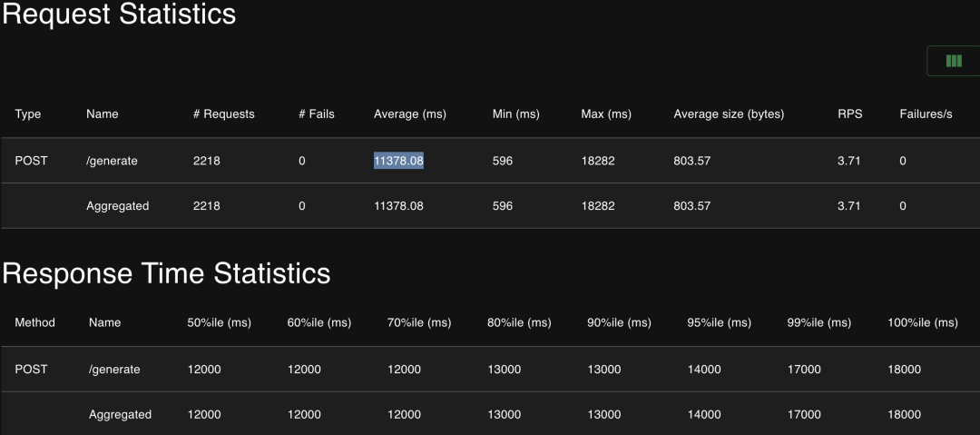
Task: Click the 95%ile (ms) column header
Action: (719, 322)
